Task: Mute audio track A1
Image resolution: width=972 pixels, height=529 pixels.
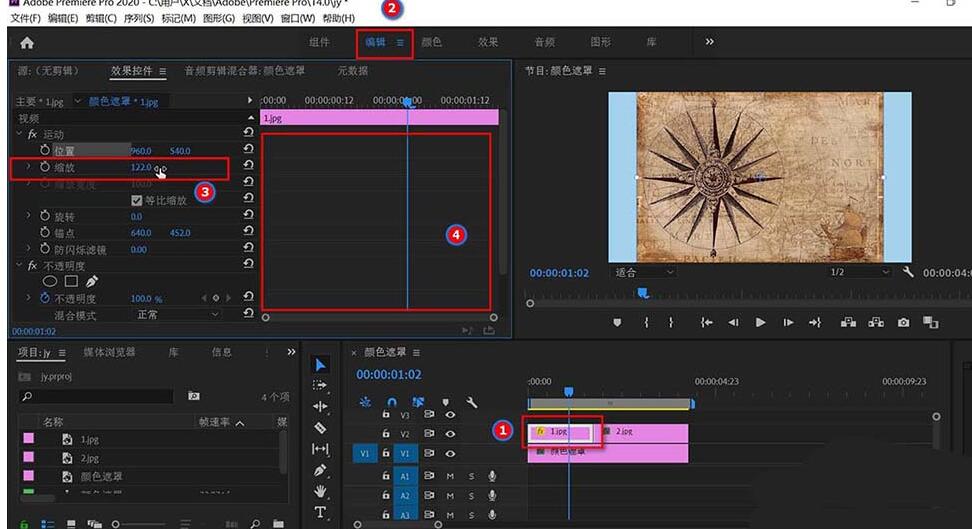Action: tap(450, 476)
